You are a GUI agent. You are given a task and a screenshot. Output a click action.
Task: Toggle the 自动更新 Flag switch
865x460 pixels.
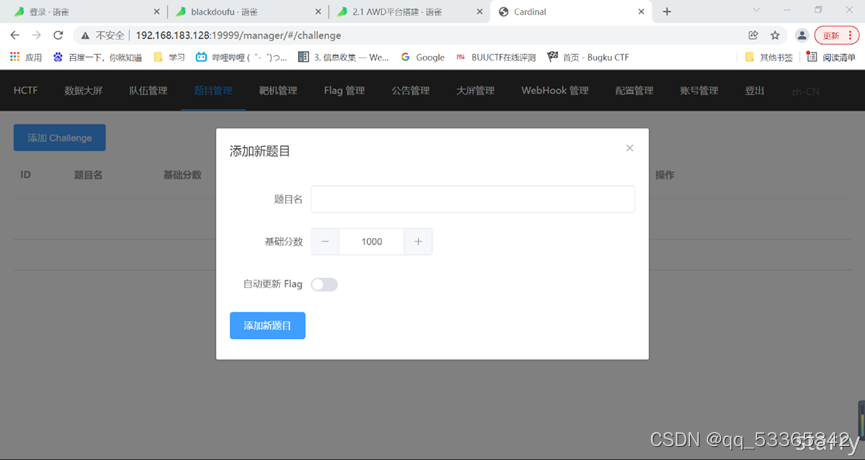tap(324, 285)
